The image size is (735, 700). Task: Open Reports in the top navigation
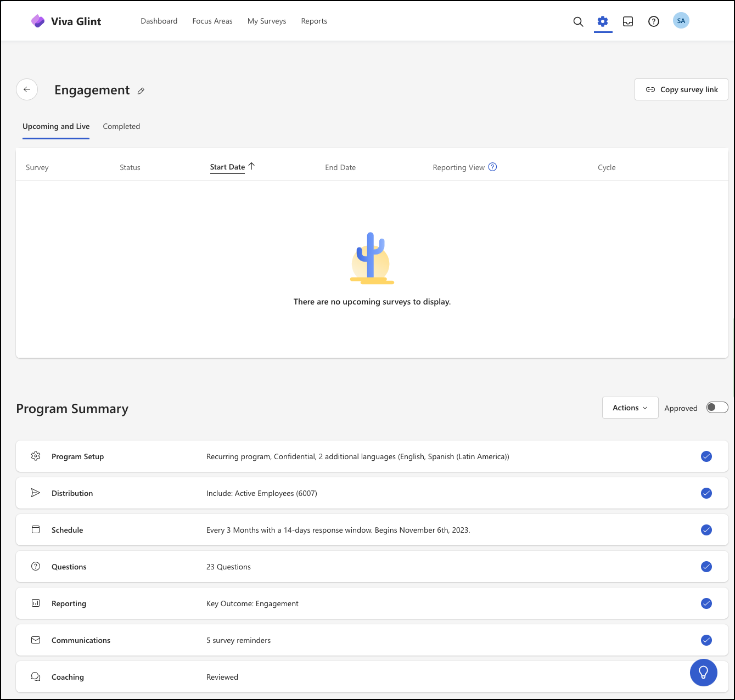[314, 21]
